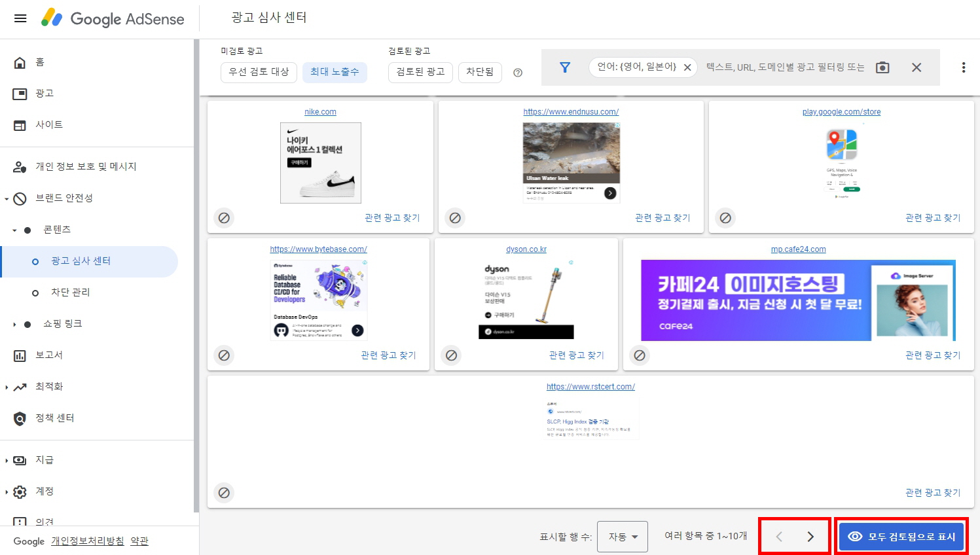This screenshot has height=555, width=980.
Task: Find related ads for endnusu.com
Action: coord(662,218)
